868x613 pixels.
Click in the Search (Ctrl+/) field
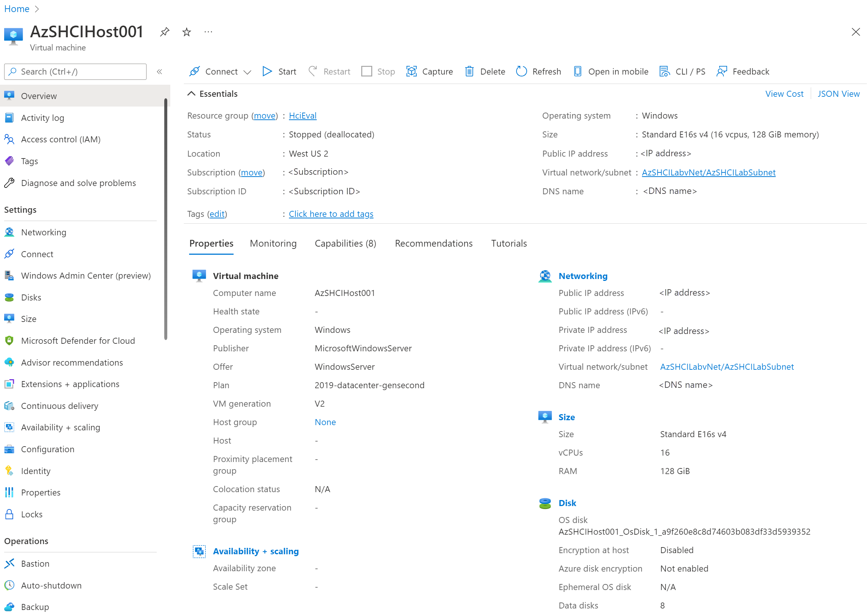75,72
